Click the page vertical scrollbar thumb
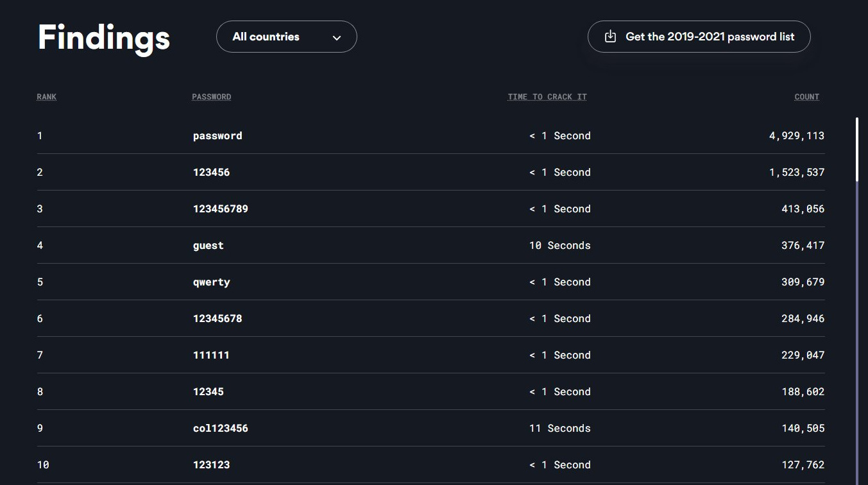This screenshot has width=868, height=485. (857, 149)
